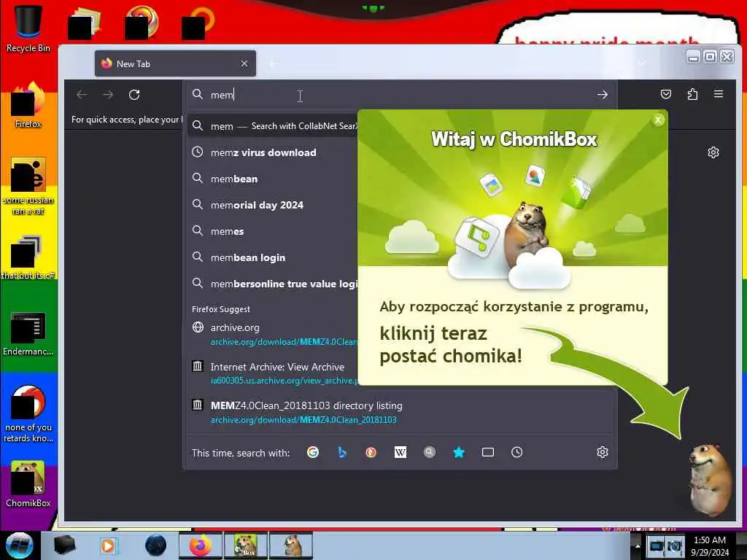The image size is (747, 560).
Task: Click the Go arrow in address bar
Action: point(602,95)
